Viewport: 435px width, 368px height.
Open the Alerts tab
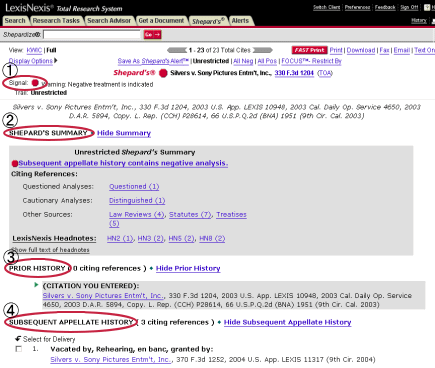tap(240, 21)
